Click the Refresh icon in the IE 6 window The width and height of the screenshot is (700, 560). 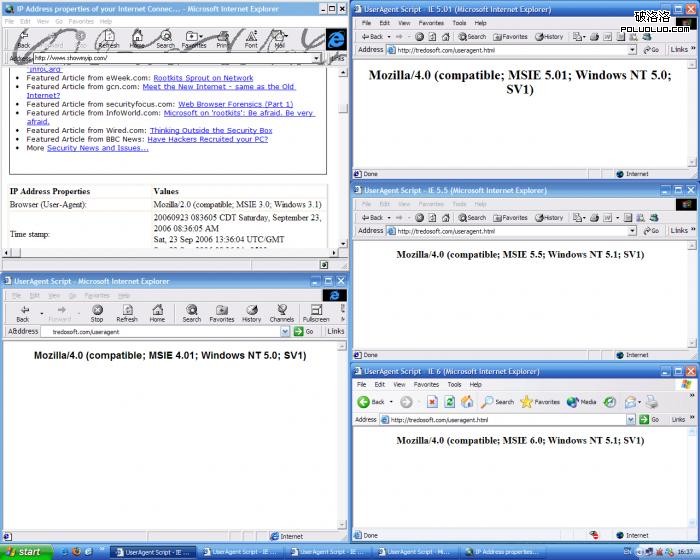[450, 402]
